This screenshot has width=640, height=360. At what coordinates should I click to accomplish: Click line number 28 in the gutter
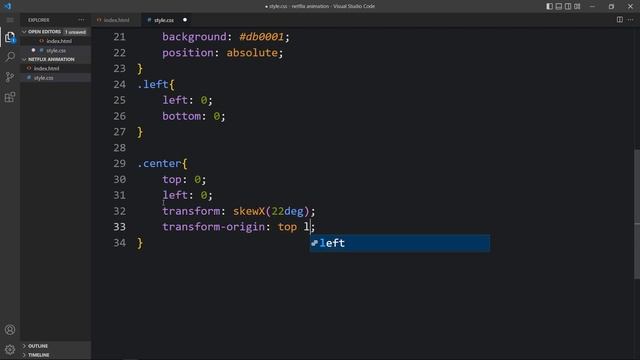(120, 148)
